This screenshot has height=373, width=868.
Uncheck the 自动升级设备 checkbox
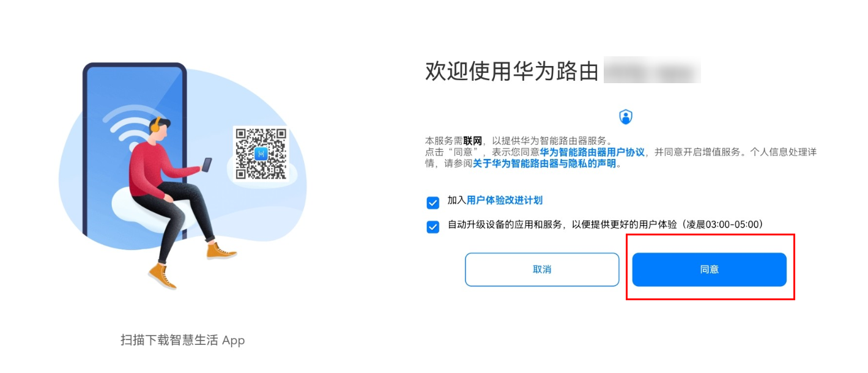click(433, 227)
